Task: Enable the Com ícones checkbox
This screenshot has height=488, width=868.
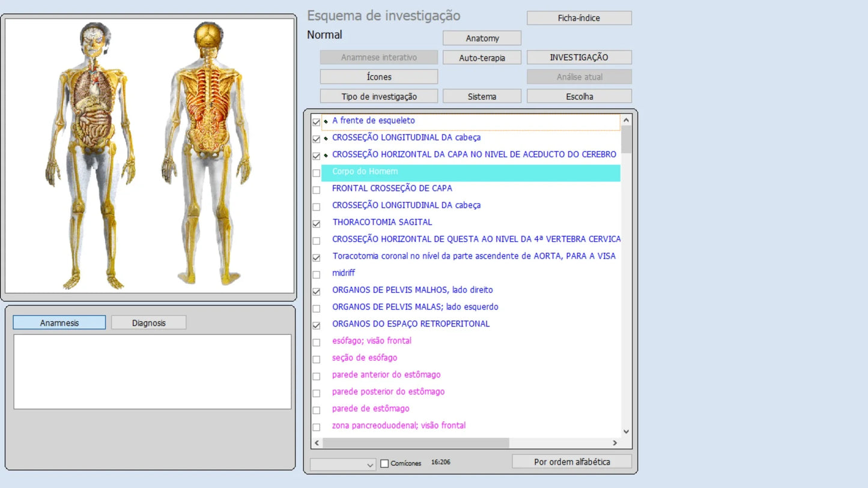Action: tap(384, 463)
